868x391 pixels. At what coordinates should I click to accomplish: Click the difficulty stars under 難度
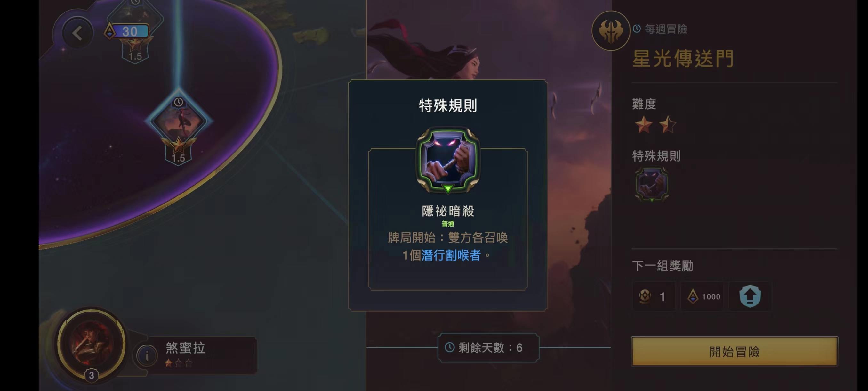[x=655, y=124]
